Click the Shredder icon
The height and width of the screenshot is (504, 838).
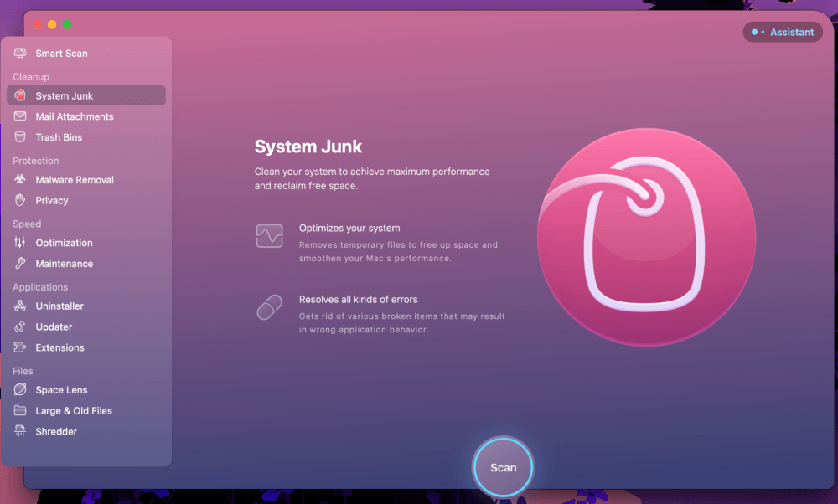(20, 431)
